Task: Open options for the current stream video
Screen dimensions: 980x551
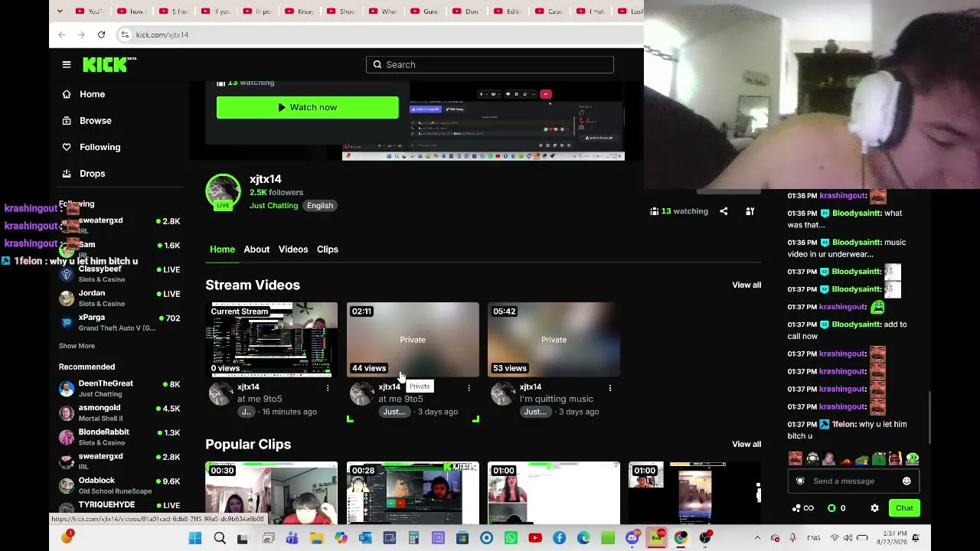Action: click(328, 388)
